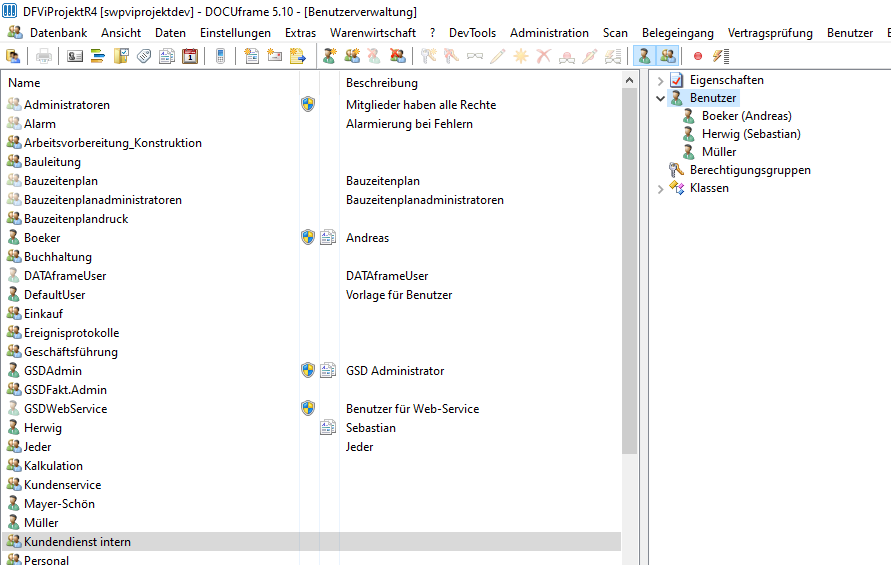Expand the Eigenschaften tree node
The height and width of the screenshot is (565, 891).
point(660,81)
